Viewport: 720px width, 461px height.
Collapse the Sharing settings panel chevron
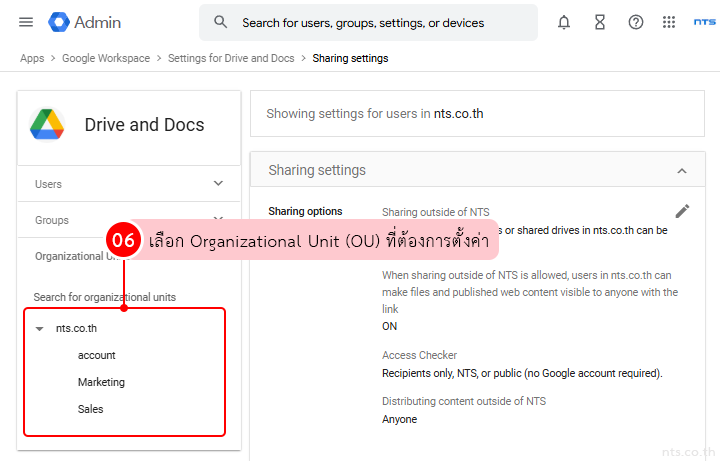[x=682, y=171]
